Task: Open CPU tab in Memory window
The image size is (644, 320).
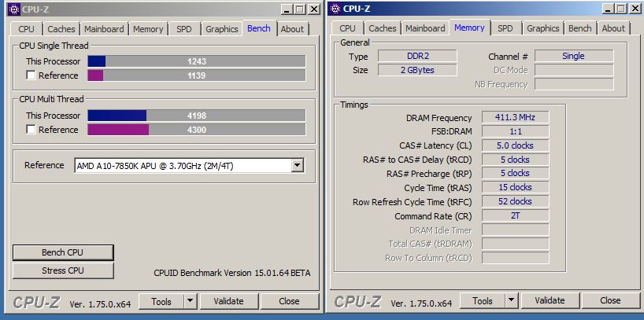Action: [347, 28]
